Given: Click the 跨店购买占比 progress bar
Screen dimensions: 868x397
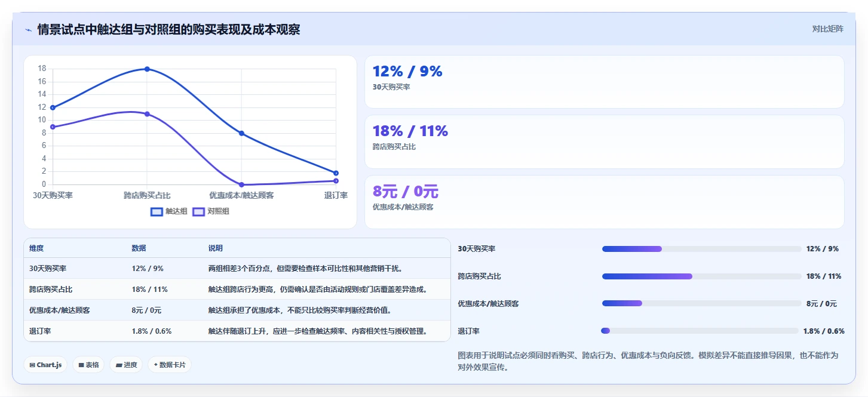Looking at the screenshot, I should click(x=702, y=276).
